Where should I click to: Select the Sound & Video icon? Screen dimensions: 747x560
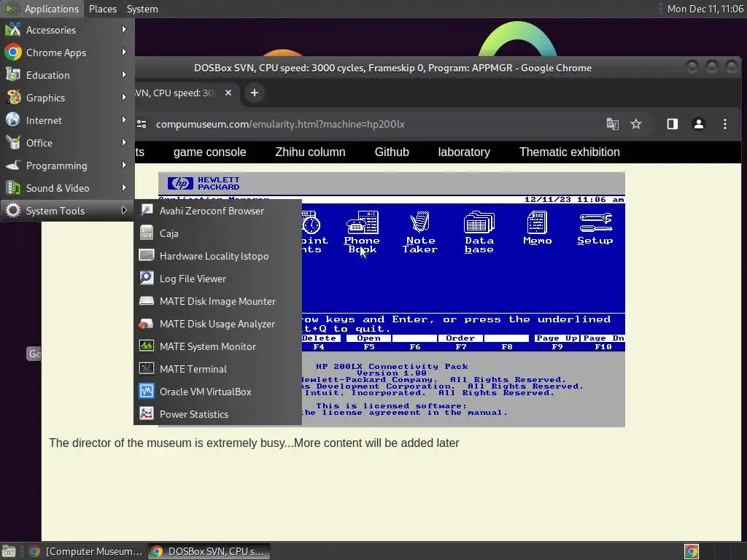13,188
